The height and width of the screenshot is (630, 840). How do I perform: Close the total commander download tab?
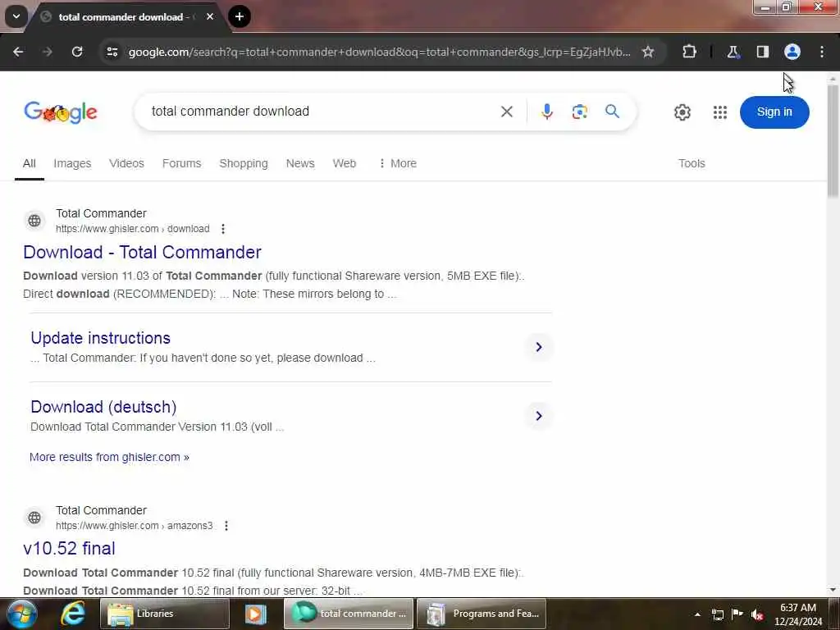[210, 16]
